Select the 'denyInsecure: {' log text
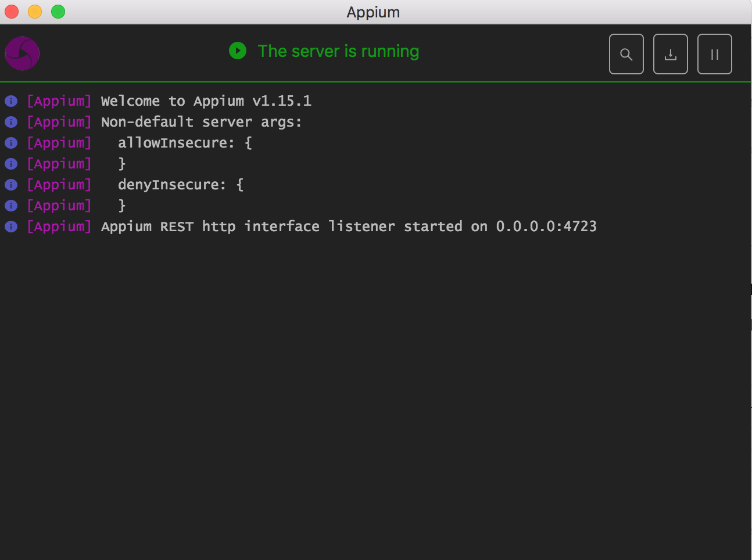Image resolution: width=752 pixels, height=560 pixels. [x=181, y=185]
